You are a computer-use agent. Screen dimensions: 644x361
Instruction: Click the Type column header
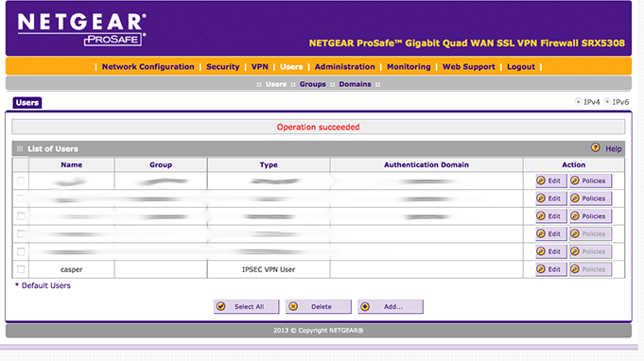point(269,164)
